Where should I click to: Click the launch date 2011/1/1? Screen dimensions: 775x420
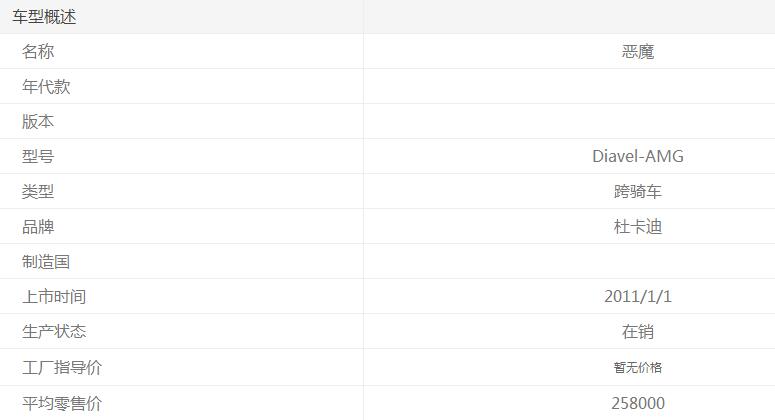(638, 297)
